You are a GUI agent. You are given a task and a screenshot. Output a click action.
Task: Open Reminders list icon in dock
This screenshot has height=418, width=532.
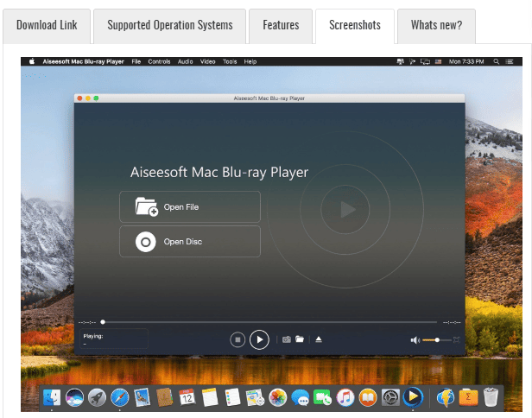pyautogui.click(x=232, y=397)
